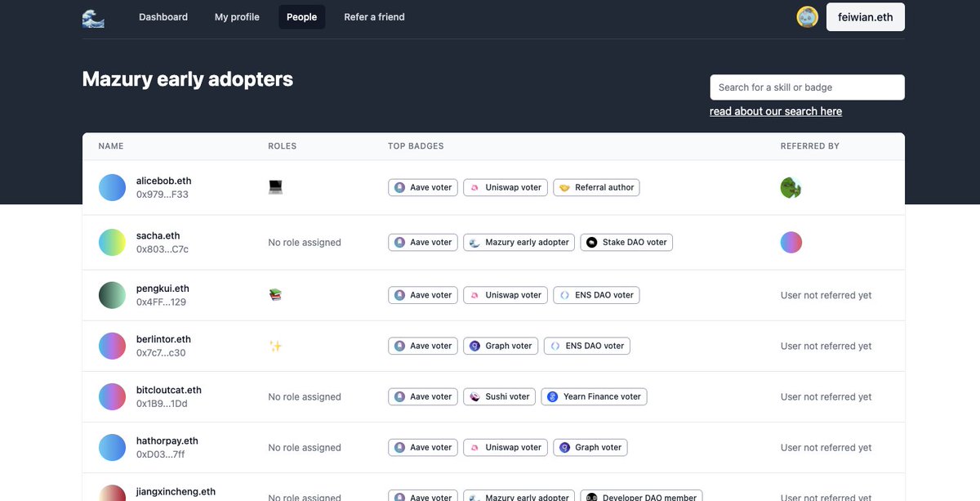Click Aave voter badge for bitcloutcat.eth

pos(423,396)
